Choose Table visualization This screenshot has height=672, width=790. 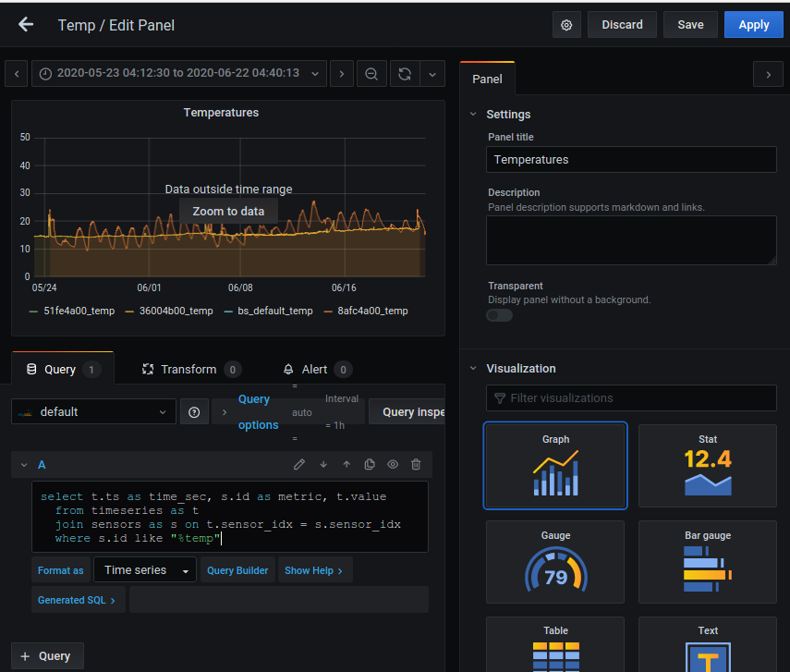[x=555, y=644]
